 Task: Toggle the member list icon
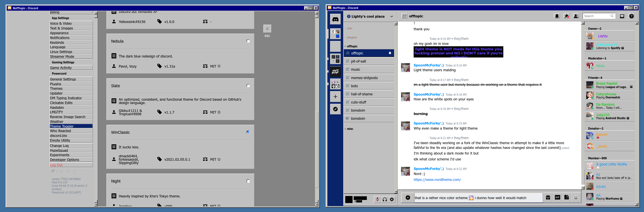pos(576,16)
